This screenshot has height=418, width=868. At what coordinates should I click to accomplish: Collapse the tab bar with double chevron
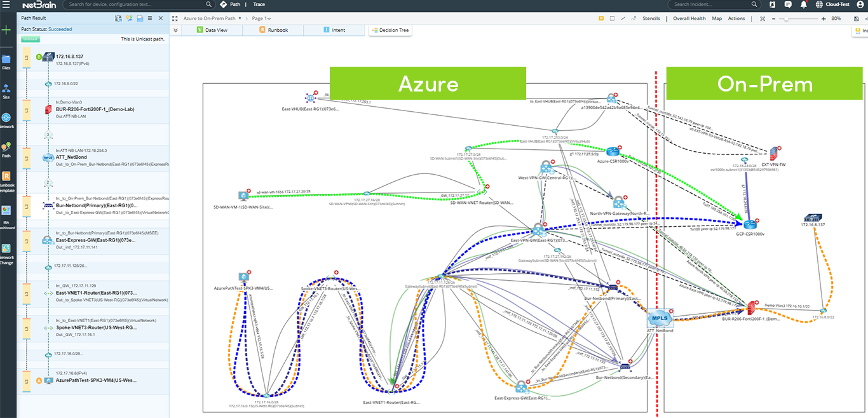tap(176, 30)
